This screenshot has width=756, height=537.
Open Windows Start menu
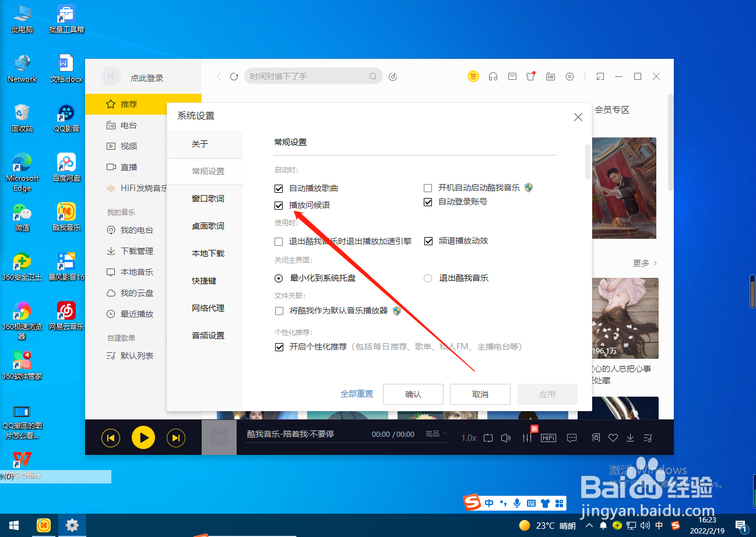point(14,525)
